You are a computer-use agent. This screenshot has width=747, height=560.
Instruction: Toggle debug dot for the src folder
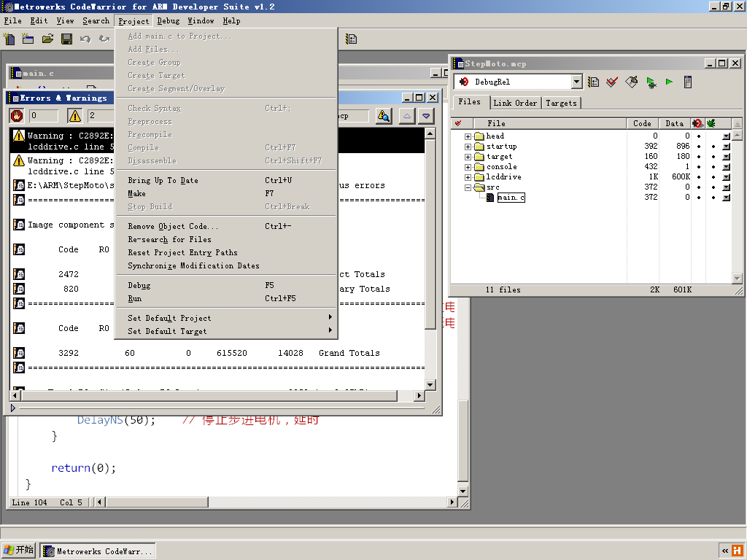point(713,187)
